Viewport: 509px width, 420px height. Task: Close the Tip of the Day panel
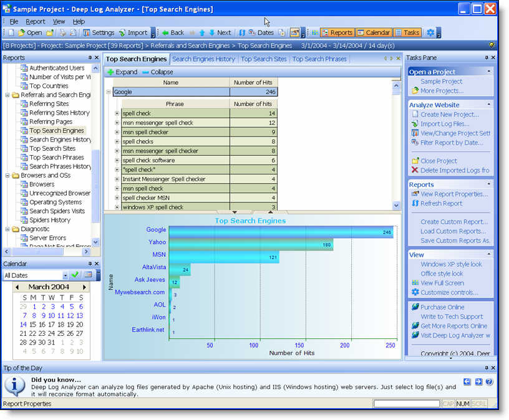pos(493,368)
